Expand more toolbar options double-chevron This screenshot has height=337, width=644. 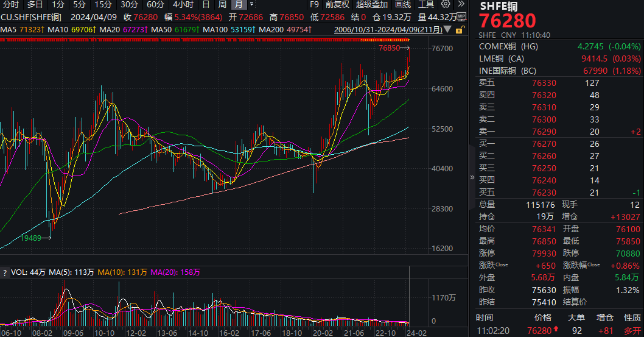pyautogui.click(x=461, y=4)
